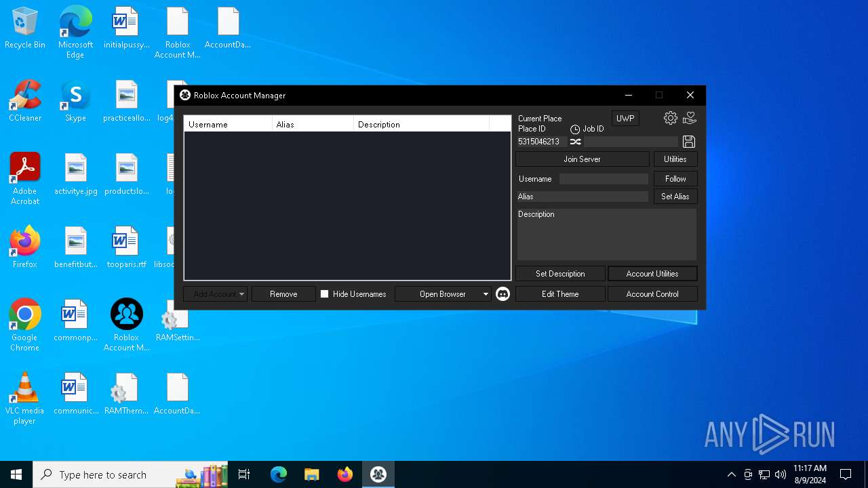The width and height of the screenshot is (868, 488).
Task: Click the Roblox Account Manager title icon
Action: point(185,96)
